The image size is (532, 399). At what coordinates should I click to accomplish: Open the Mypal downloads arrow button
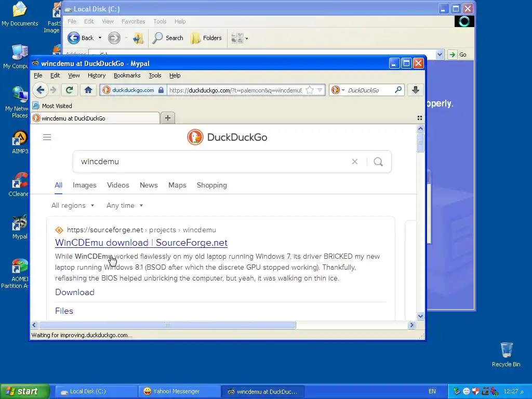coord(415,90)
